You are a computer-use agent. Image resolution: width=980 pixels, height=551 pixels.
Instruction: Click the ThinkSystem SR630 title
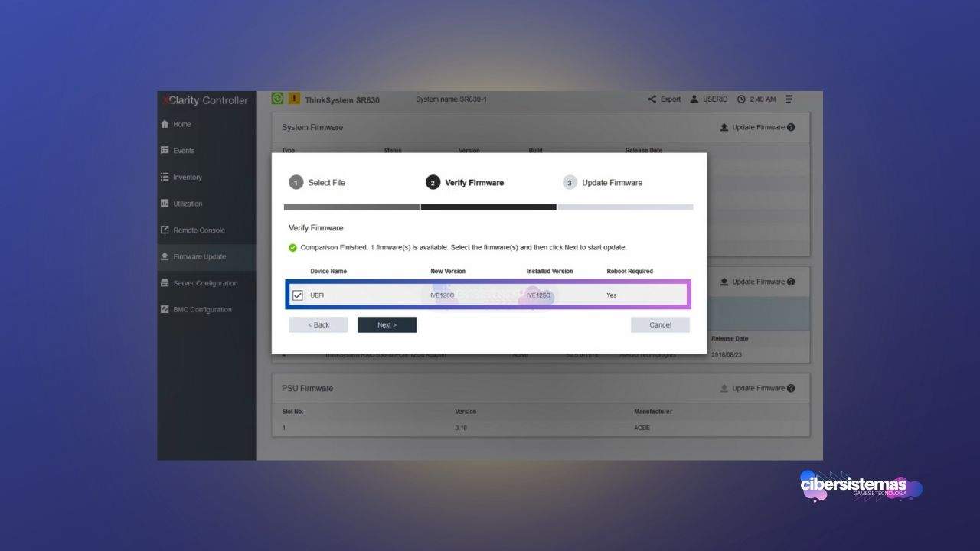coord(342,100)
